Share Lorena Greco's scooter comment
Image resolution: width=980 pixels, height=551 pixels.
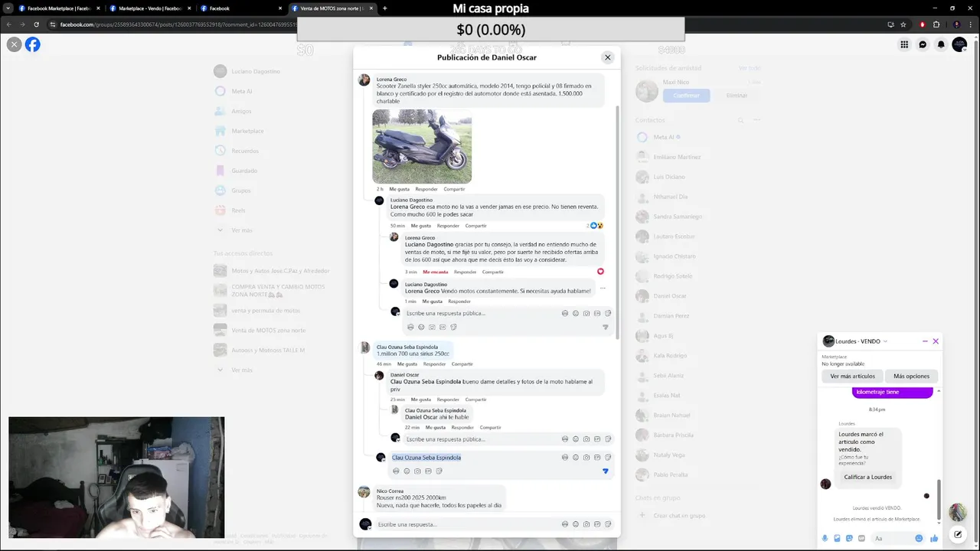(x=454, y=189)
